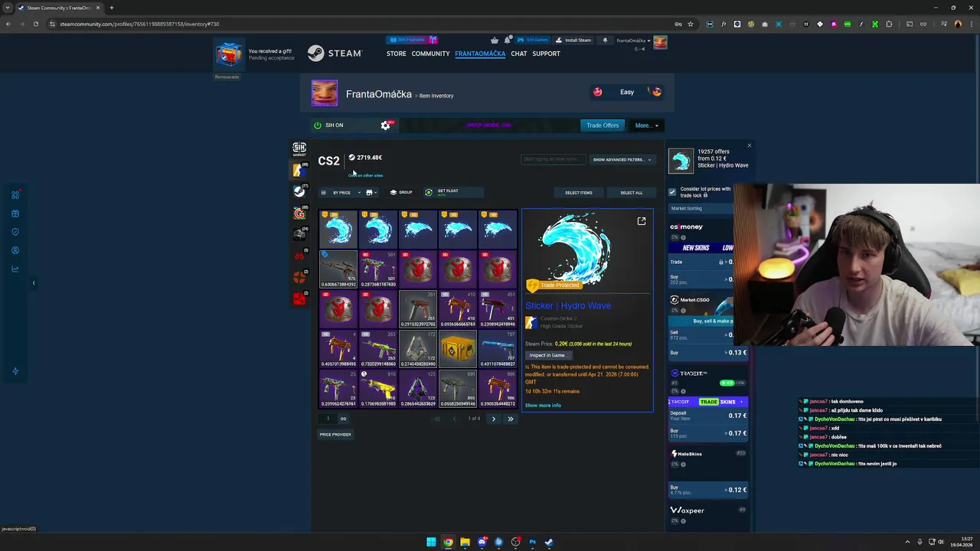This screenshot has width=980, height=551.
Task: Open the SUPPORT menu
Action: 547,54
